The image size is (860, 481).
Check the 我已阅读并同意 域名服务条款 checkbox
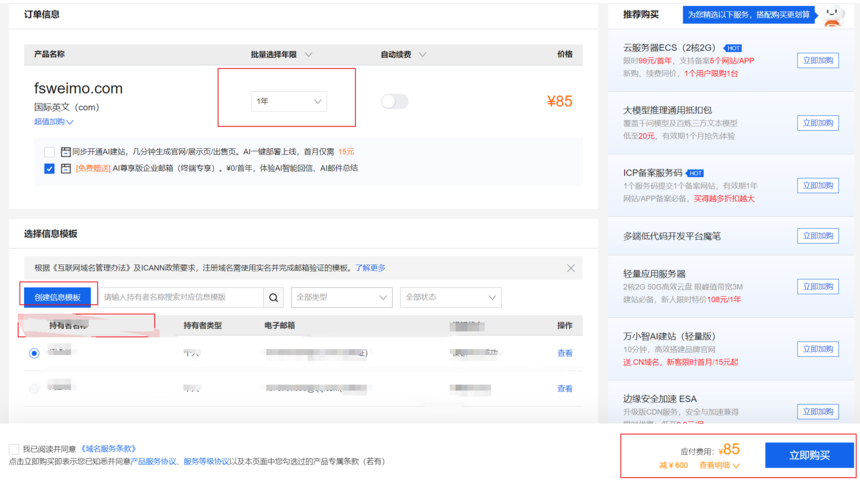14,449
